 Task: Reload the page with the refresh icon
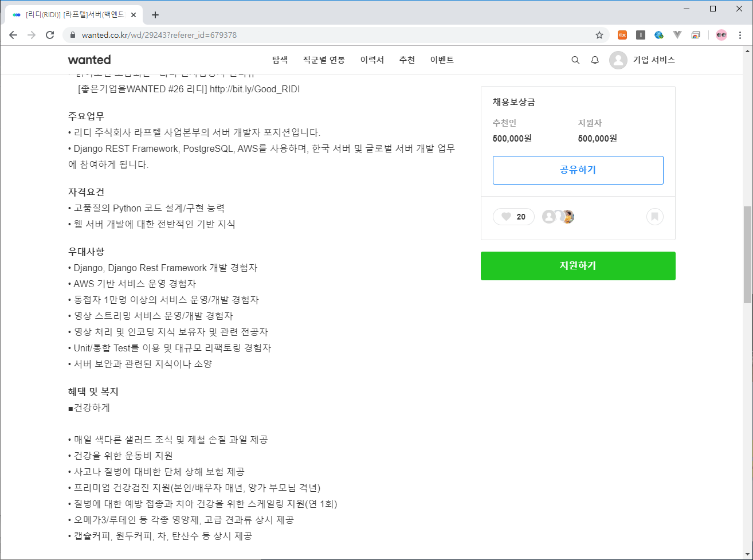(50, 35)
